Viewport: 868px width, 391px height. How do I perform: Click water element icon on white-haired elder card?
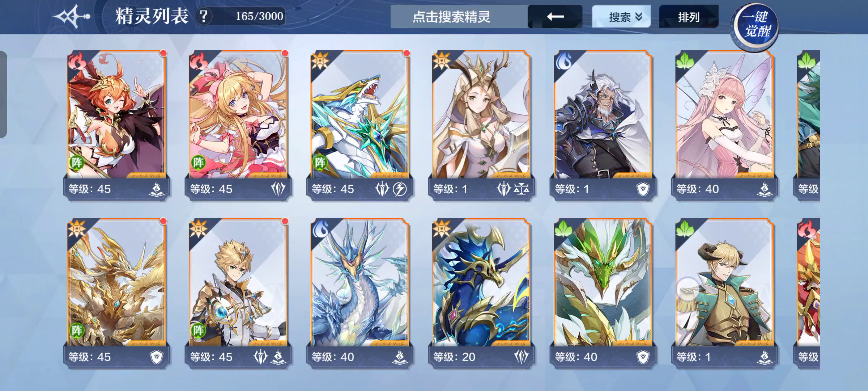click(x=563, y=60)
